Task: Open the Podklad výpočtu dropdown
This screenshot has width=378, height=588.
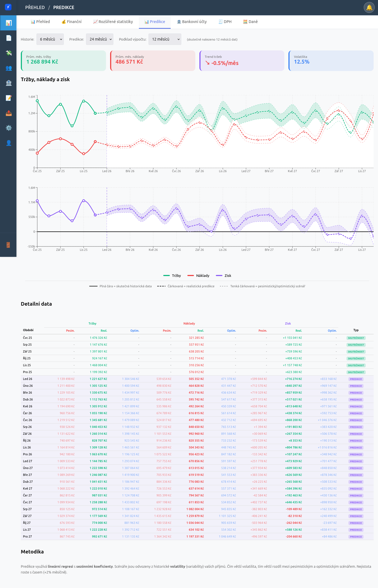Action: point(165,39)
